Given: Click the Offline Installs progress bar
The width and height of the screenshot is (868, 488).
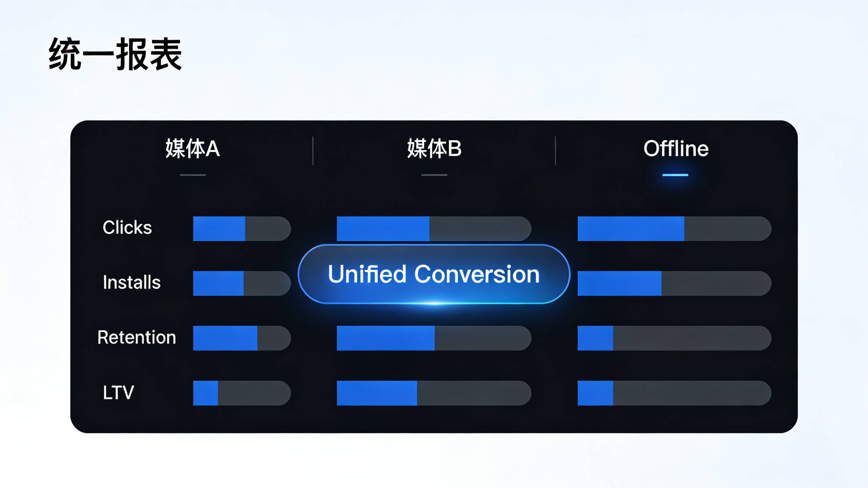Looking at the screenshot, I should (x=674, y=284).
